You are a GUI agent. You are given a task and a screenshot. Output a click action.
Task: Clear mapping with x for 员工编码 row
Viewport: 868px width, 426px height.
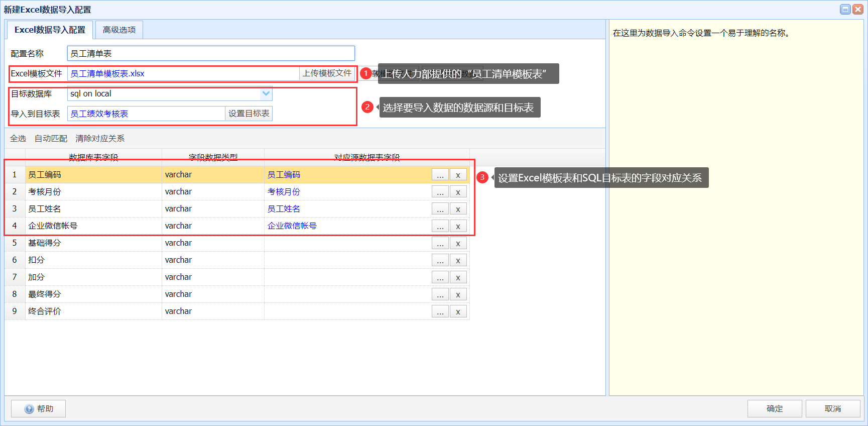458,175
